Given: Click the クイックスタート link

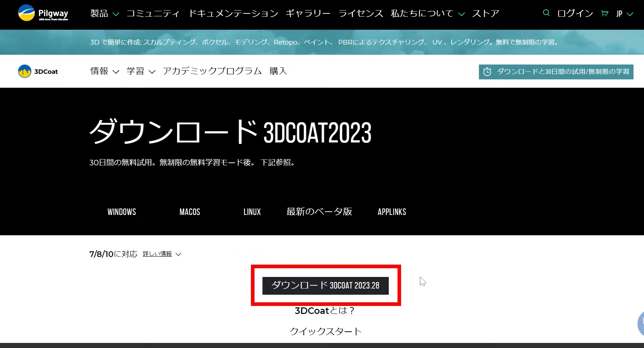Looking at the screenshot, I should pos(325,331).
